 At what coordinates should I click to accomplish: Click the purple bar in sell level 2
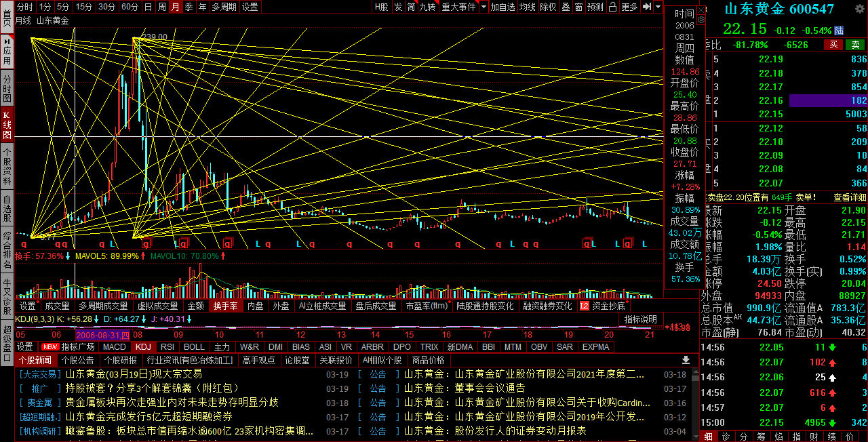tap(828, 100)
